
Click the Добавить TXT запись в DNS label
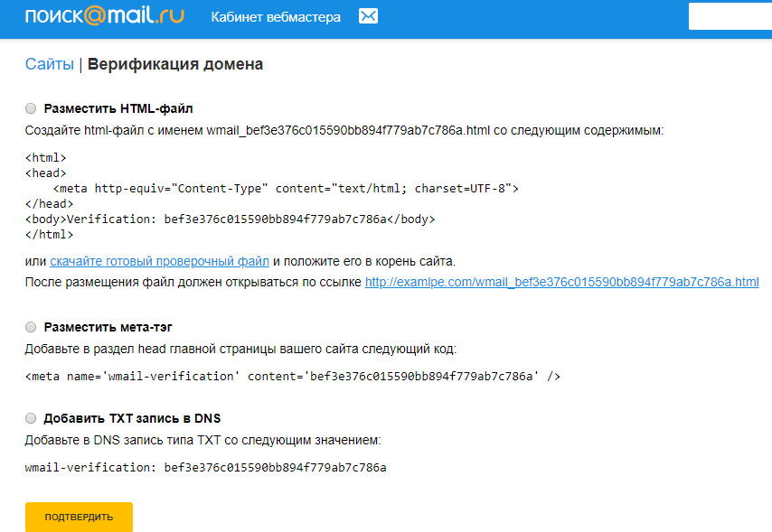(x=132, y=418)
